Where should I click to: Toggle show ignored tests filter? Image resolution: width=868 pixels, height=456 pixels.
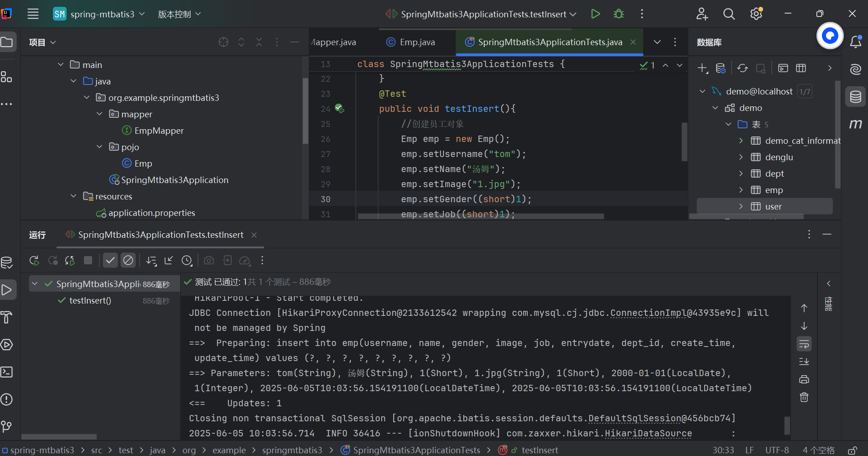click(x=129, y=260)
